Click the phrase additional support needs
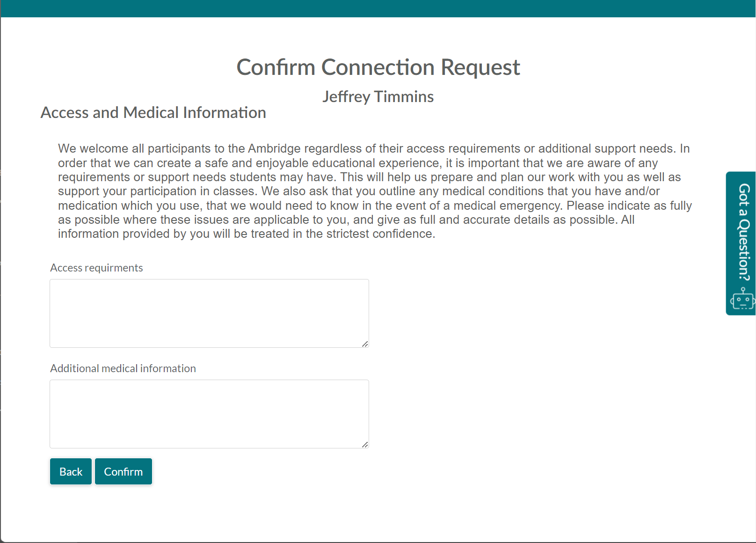 (606, 148)
